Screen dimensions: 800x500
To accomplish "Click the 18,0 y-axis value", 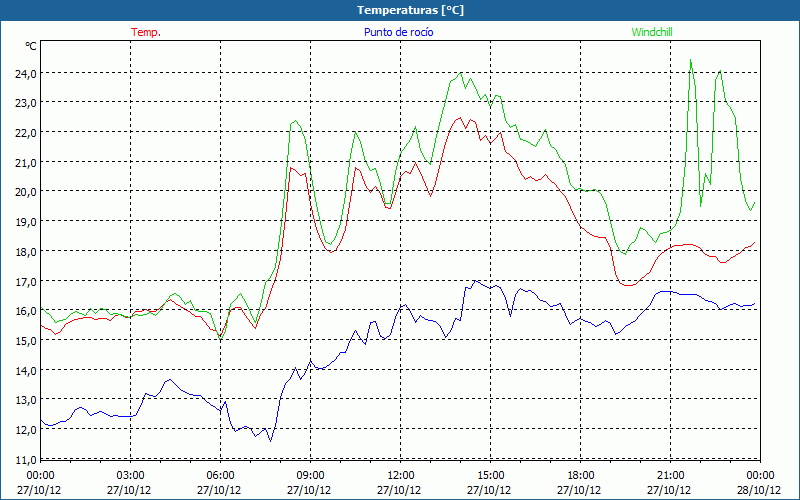I will 26,251.
